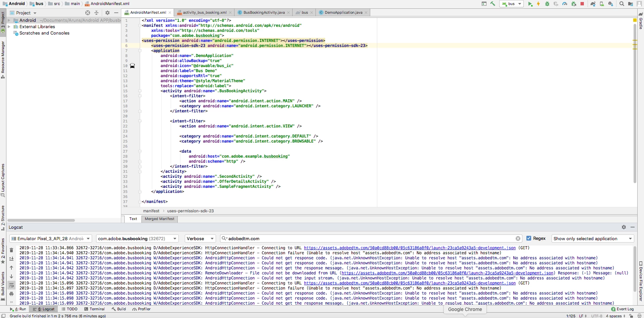Expand more Logcat toolbar actions chevron
Screen dimensions: 644x318
[x=11, y=302]
